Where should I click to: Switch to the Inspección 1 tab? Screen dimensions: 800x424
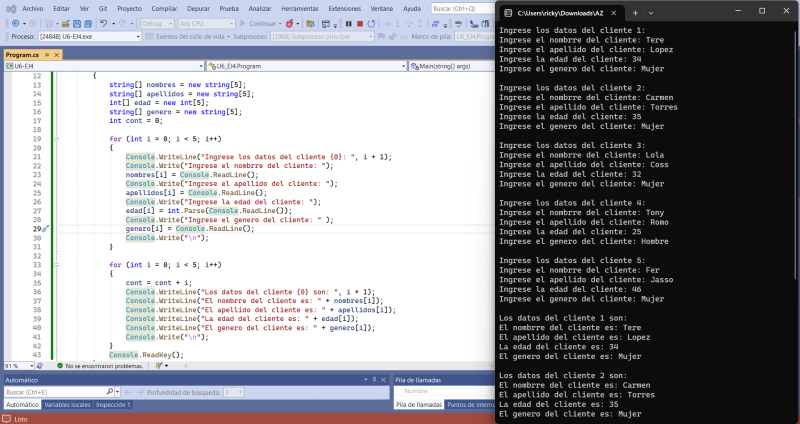point(113,404)
